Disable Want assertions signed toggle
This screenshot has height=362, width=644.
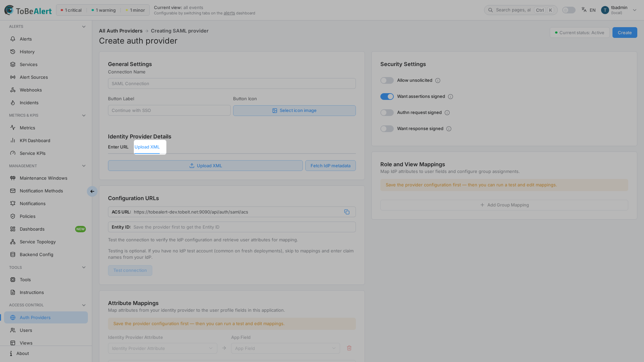[x=387, y=97]
